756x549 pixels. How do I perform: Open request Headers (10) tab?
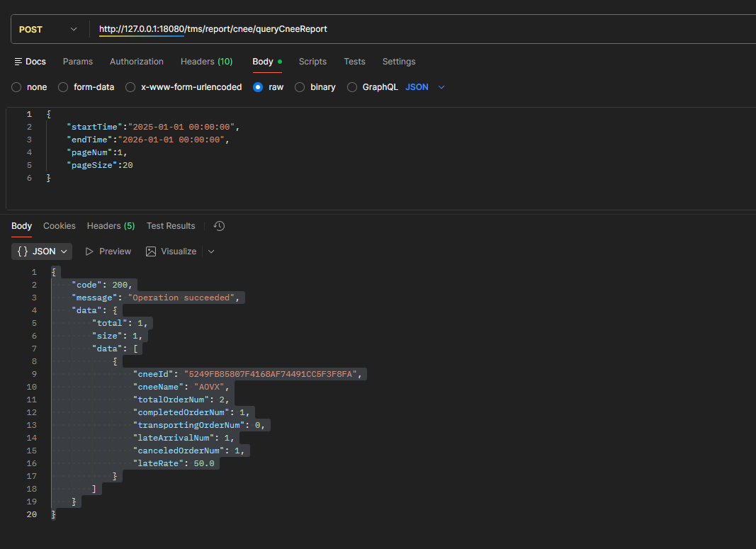(x=206, y=62)
